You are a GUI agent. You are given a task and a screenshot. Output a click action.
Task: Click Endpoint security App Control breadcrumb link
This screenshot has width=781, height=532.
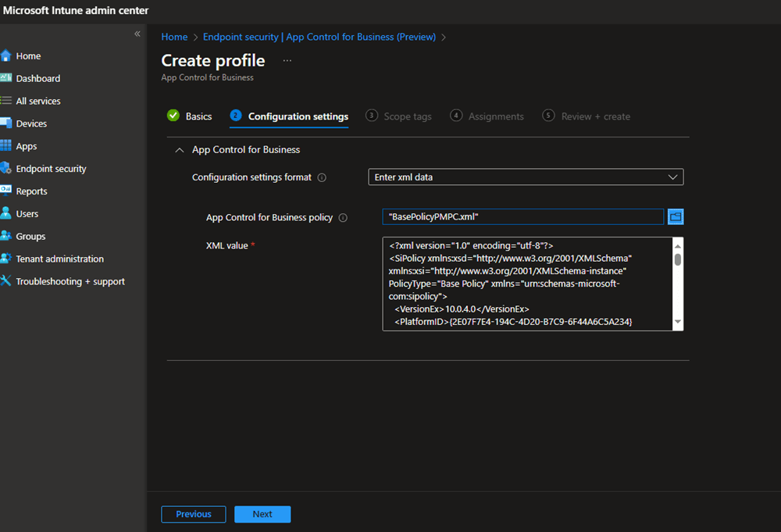point(319,37)
